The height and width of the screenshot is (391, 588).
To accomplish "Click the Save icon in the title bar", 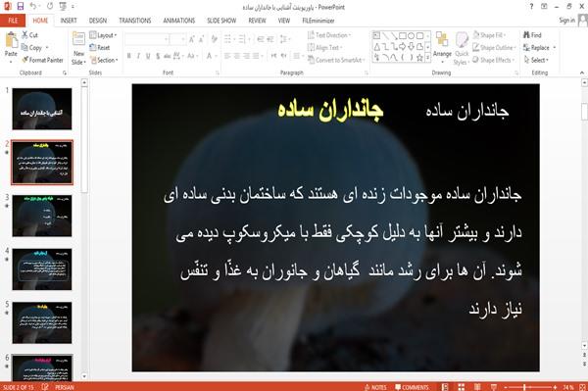I will [x=21, y=7].
